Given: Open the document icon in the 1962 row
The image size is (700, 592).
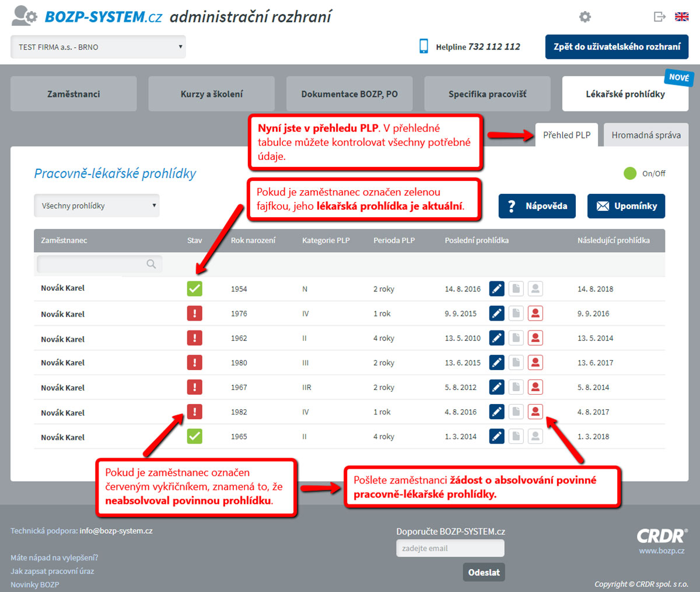Looking at the screenshot, I should coord(516,338).
